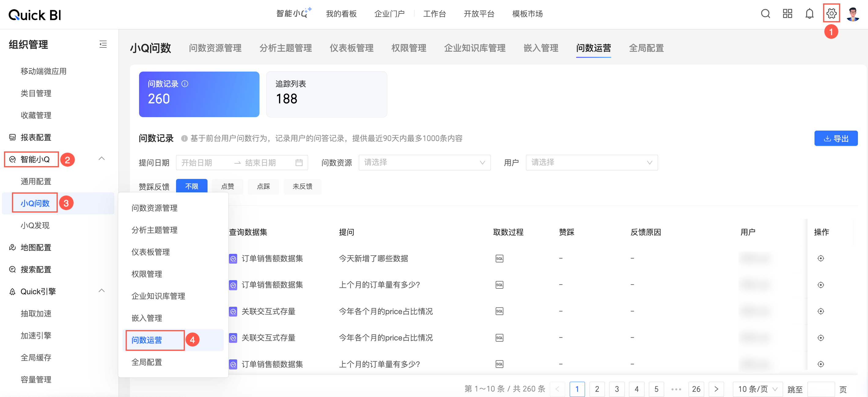
Task: Select the 追踪列表 188 card
Action: (326, 95)
